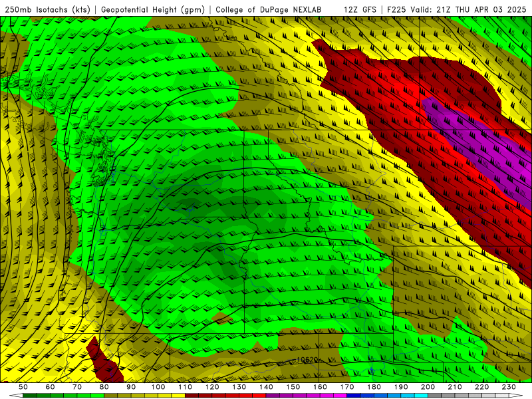Click the "250mb Isotachs (kts)" title text
Viewport: 532px width, 399px height.
coord(47,10)
